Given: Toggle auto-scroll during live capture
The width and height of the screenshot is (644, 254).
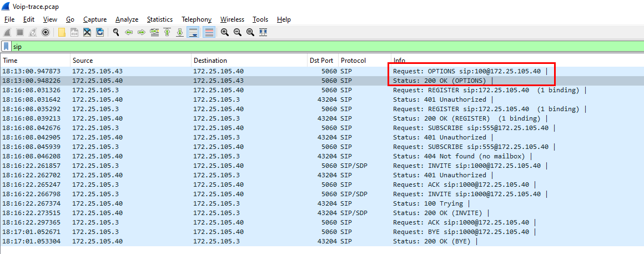Looking at the screenshot, I should [193, 32].
